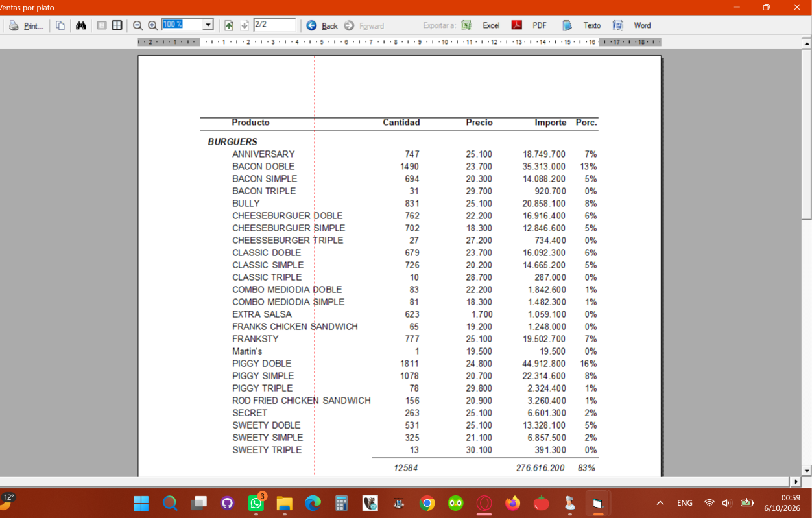Open WhatsApp from the taskbar

tap(256, 503)
